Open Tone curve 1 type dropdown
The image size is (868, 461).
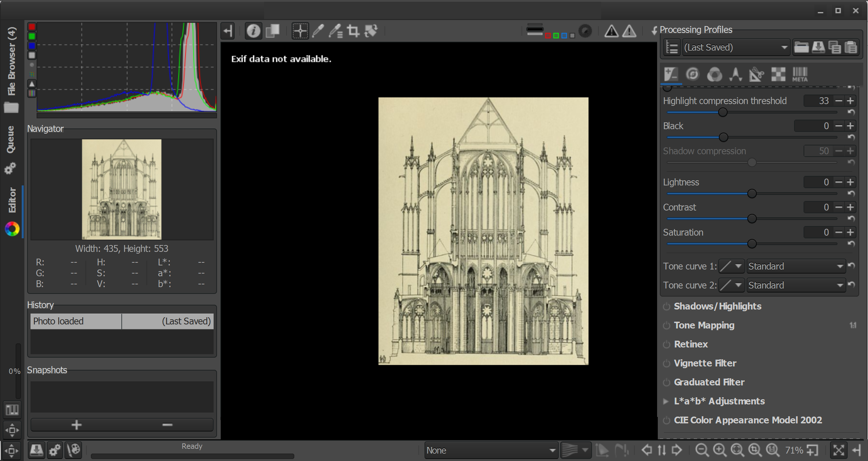[732, 266]
